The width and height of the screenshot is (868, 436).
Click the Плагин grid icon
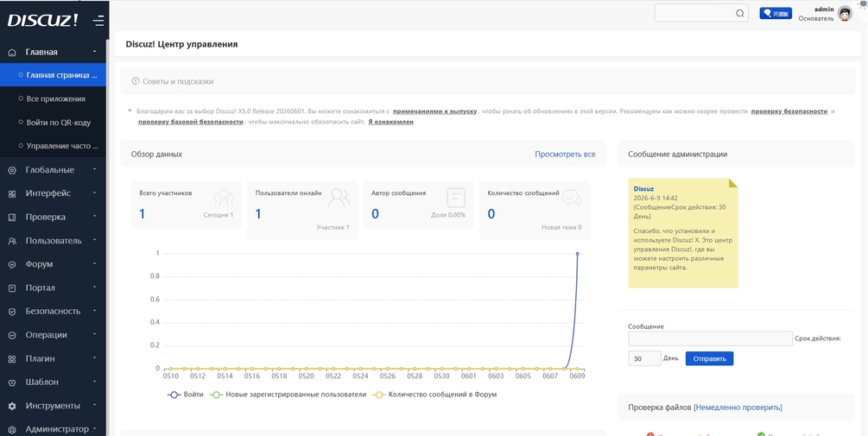pyautogui.click(x=12, y=359)
